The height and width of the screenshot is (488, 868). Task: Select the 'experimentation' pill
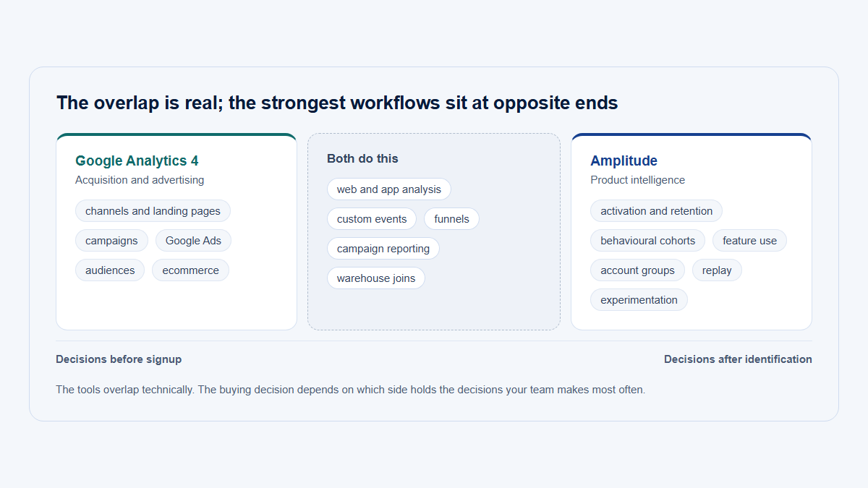click(x=639, y=300)
